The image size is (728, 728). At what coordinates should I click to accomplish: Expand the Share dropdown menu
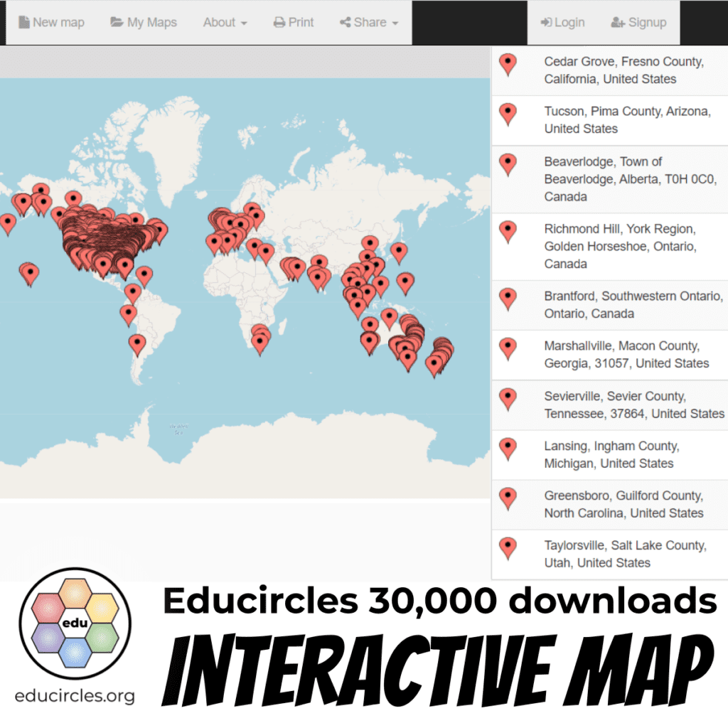tap(369, 23)
